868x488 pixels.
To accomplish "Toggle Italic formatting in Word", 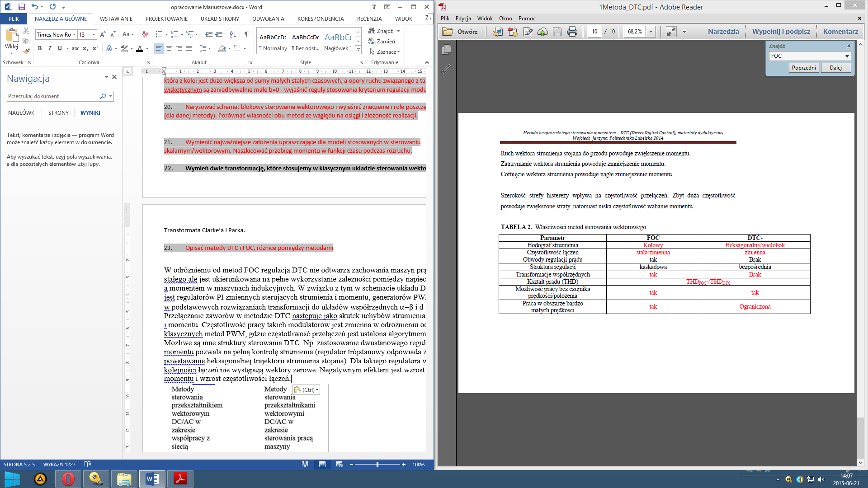I will (50, 48).
